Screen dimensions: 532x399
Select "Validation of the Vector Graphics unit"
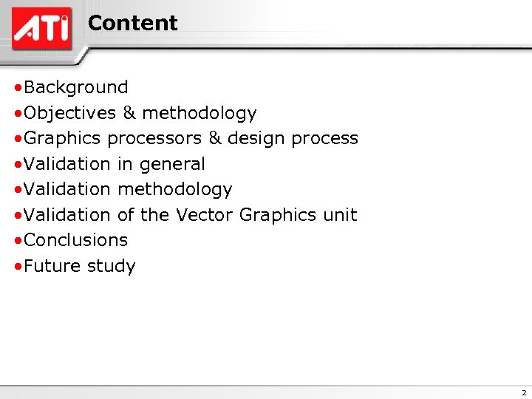pos(190,215)
